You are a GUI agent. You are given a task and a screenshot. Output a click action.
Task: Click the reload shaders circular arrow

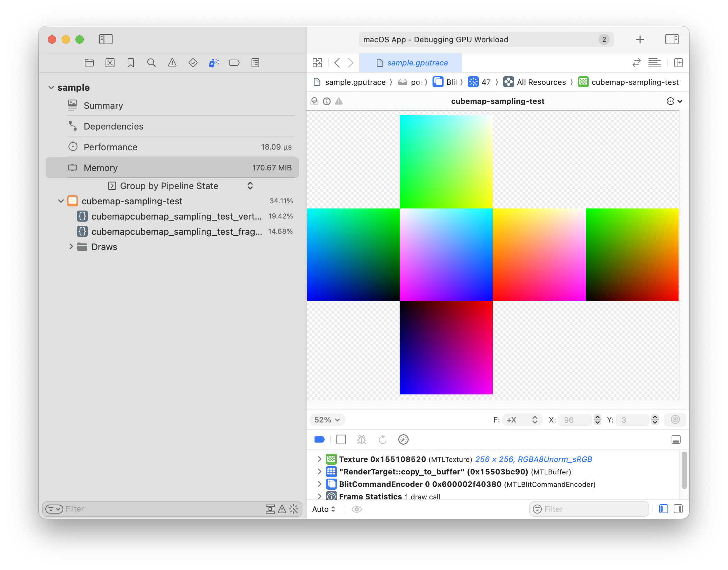pos(382,439)
